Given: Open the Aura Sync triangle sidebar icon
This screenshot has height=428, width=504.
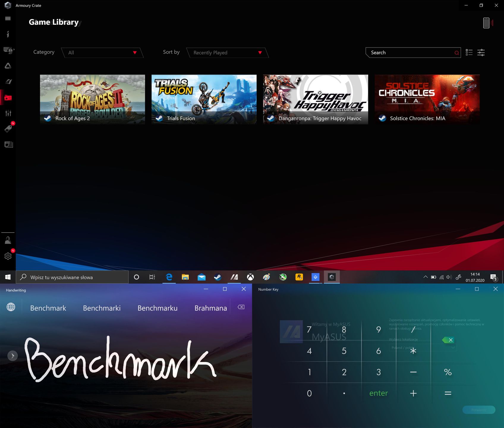Looking at the screenshot, I should 8,66.
